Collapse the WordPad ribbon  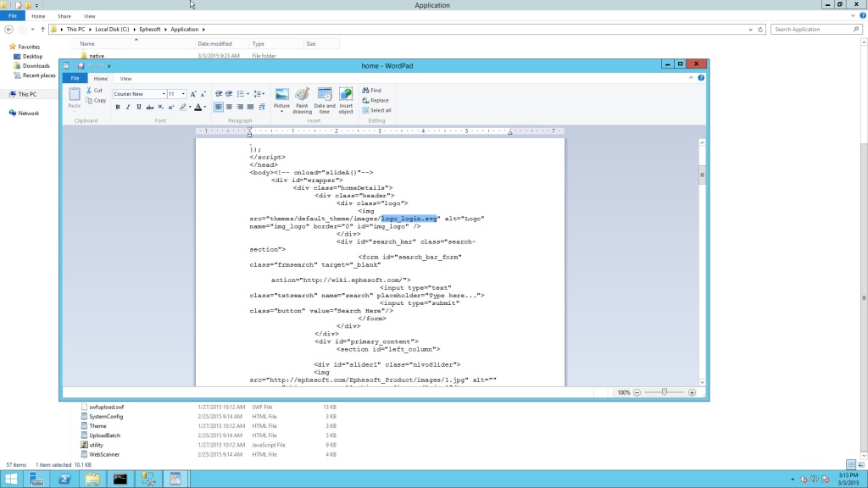(691, 78)
